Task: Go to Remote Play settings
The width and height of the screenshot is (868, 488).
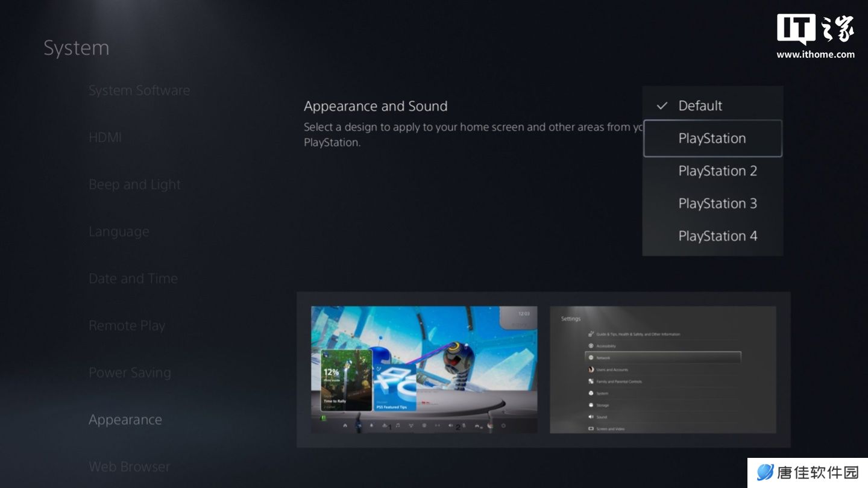Action: click(x=127, y=325)
